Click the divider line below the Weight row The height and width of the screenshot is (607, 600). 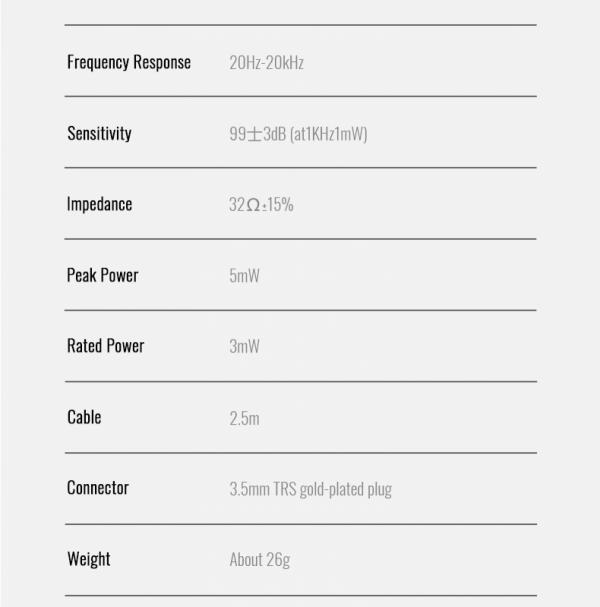click(300, 595)
